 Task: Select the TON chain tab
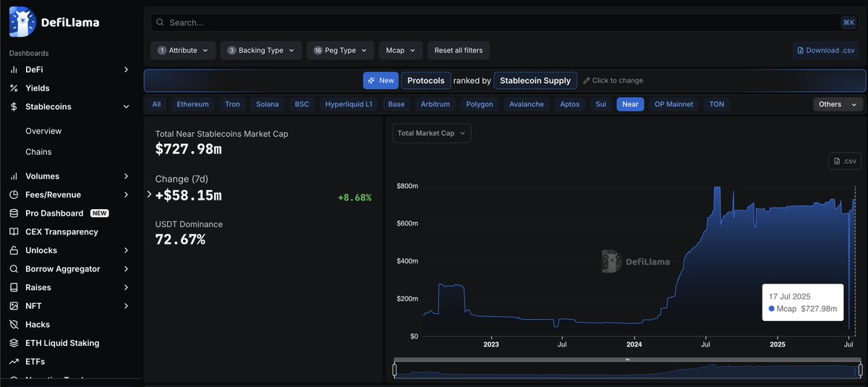[717, 104]
